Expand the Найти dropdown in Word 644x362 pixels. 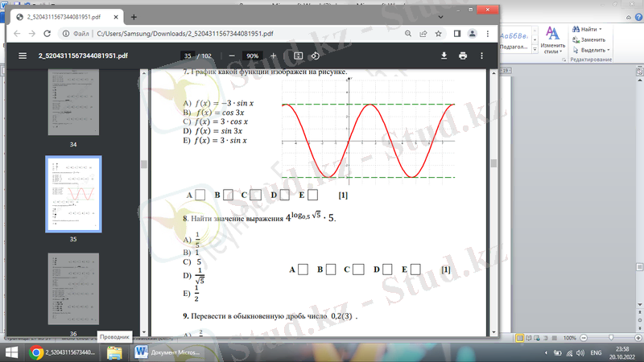tap(600, 29)
